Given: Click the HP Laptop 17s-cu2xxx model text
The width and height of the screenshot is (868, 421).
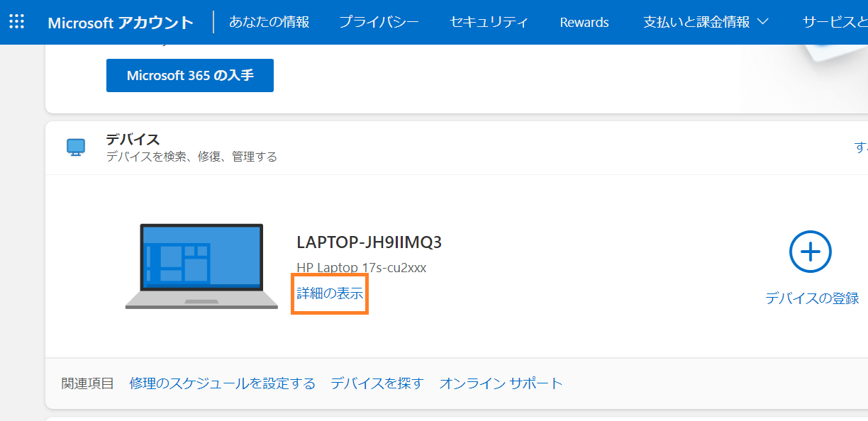Looking at the screenshot, I should (x=362, y=268).
